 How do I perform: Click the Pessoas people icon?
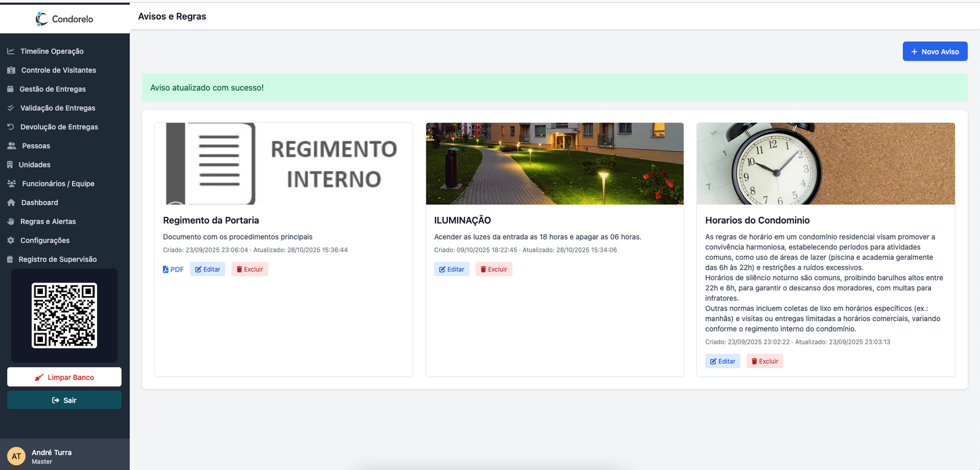tap(12, 146)
